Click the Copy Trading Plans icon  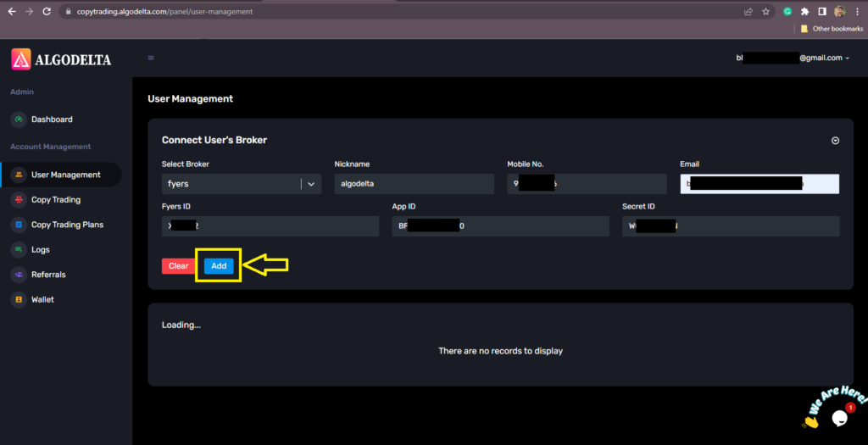click(x=19, y=225)
